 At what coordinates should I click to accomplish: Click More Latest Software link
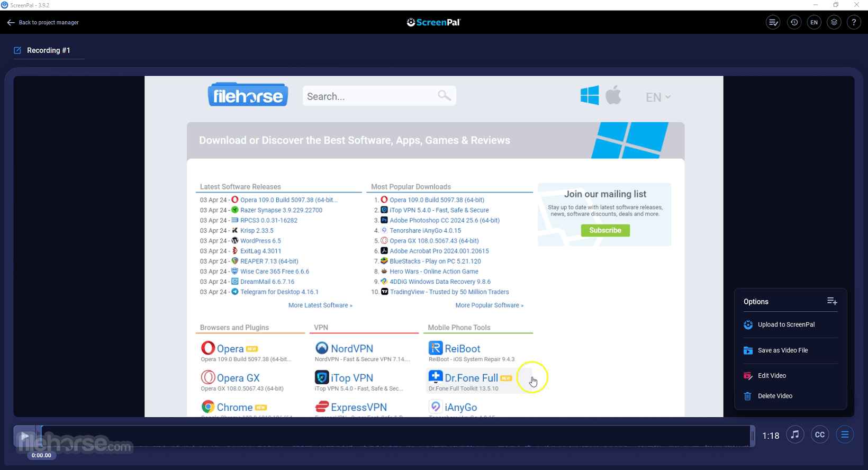(320, 305)
